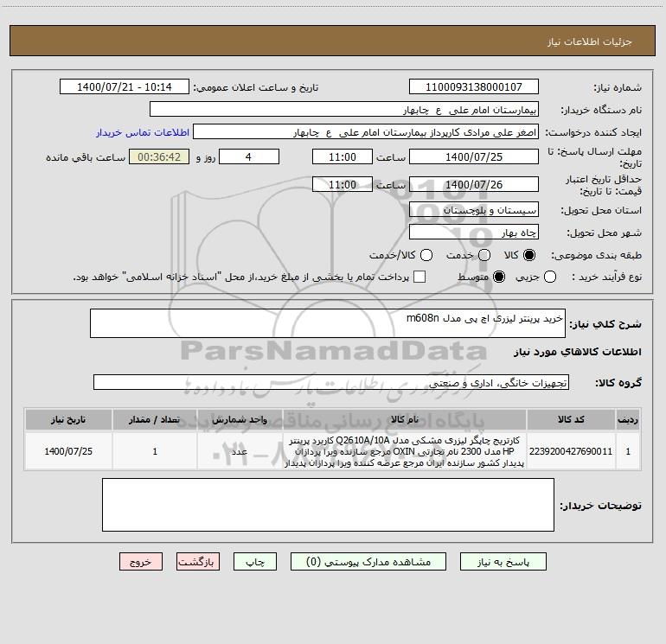Choose the جزیی purchase type radio
666x644 pixels.
549,277
